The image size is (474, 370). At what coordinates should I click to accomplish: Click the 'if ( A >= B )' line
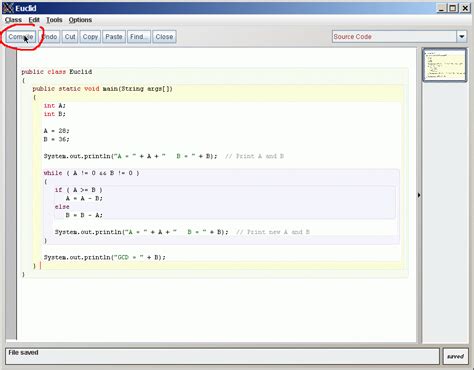click(x=78, y=190)
